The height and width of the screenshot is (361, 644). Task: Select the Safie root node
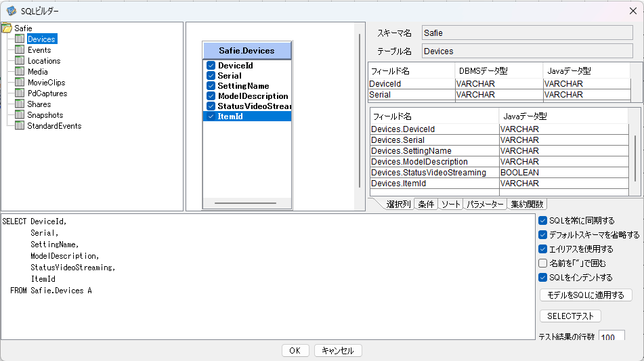click(x=23, y=28)
